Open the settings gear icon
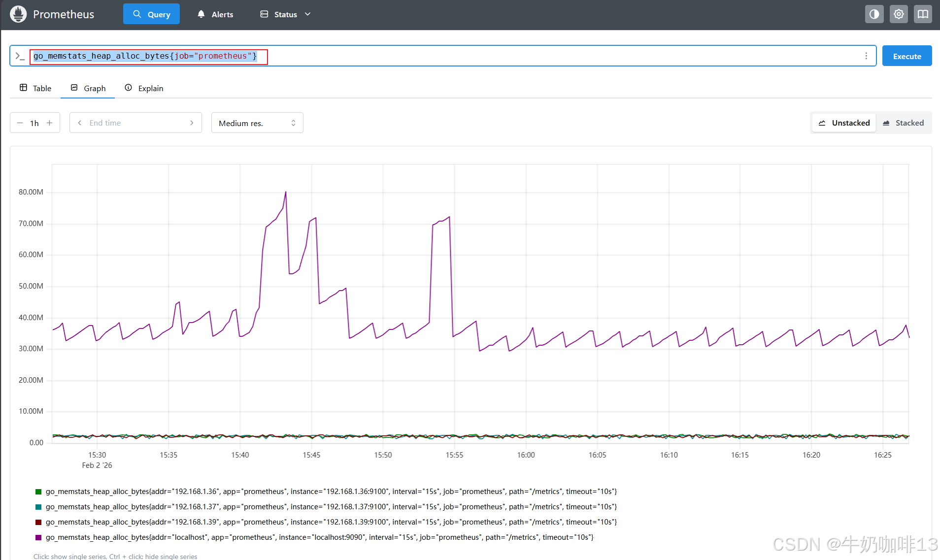This screenshot has width=940, height=560. tap(899, 14)
